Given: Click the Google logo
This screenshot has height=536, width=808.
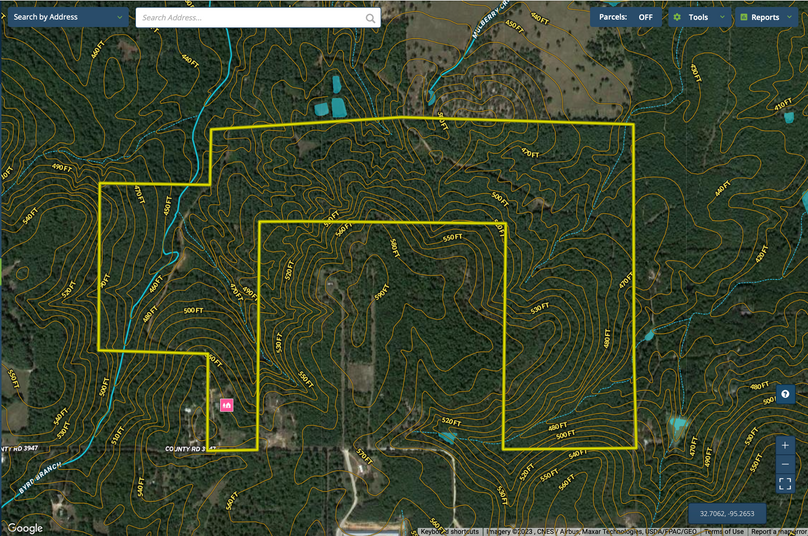Looking at the screenshot, I should 25,528.
